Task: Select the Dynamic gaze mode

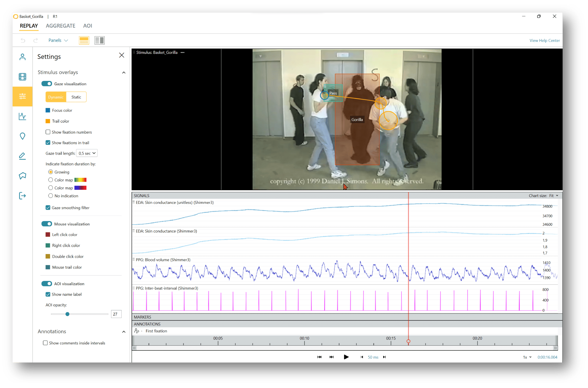Action: [x=56, y=97]
